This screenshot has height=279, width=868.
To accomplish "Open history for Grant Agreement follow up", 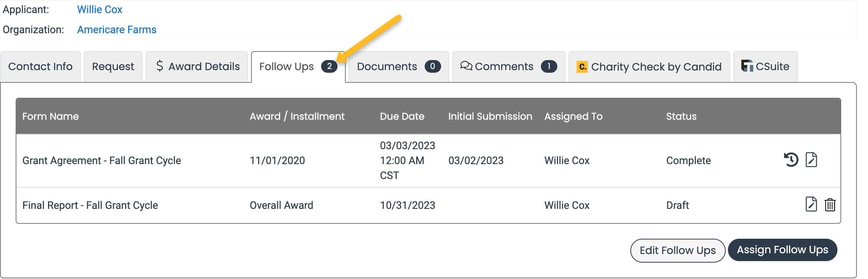I will [791, 160].
